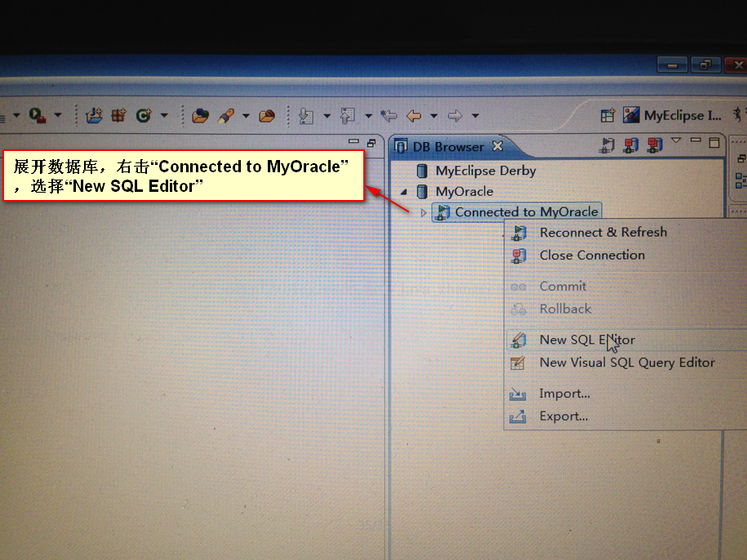Click the Run External Tools icon

pyautogui.click(x=38, y=116)
